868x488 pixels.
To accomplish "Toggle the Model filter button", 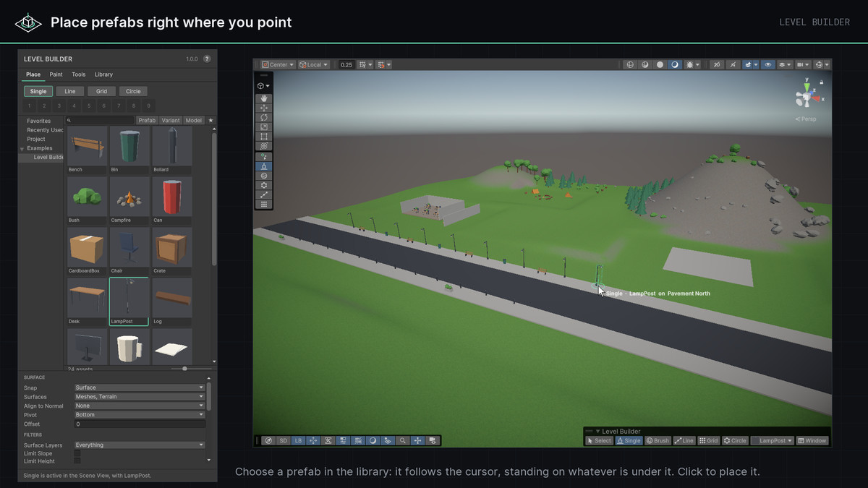I will click(193, 120).
